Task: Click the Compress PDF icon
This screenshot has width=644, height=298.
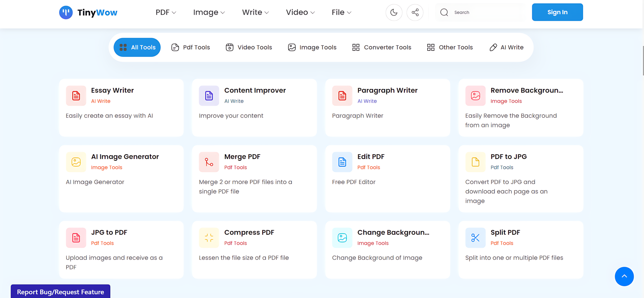Action: click(209, 238)
